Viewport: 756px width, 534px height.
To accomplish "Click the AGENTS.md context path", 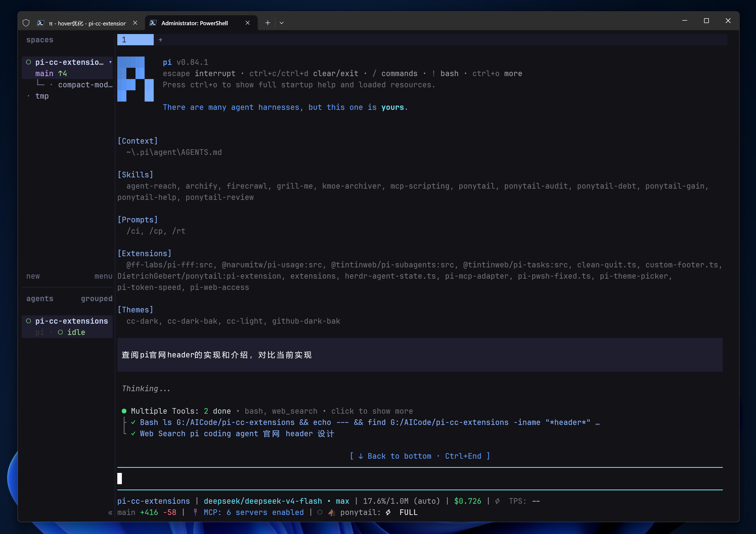I will click(x=174, y=152).
